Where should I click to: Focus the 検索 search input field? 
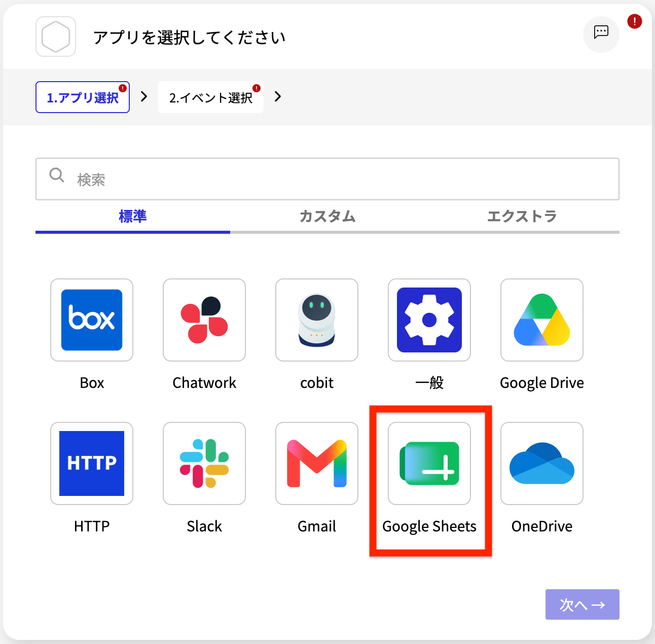(327, 179)
